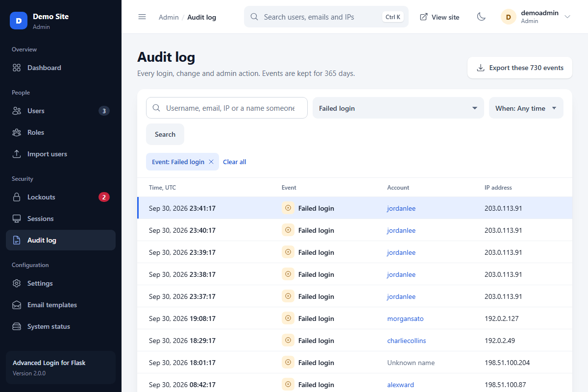Open the Sessions page
588x392 pixels.
click(x=61, y=219)
